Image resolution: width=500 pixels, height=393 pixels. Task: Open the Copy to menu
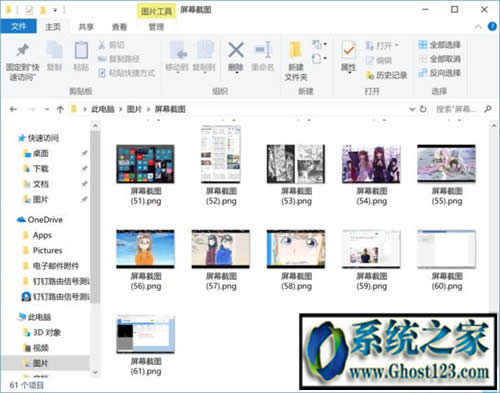point(204,57)
